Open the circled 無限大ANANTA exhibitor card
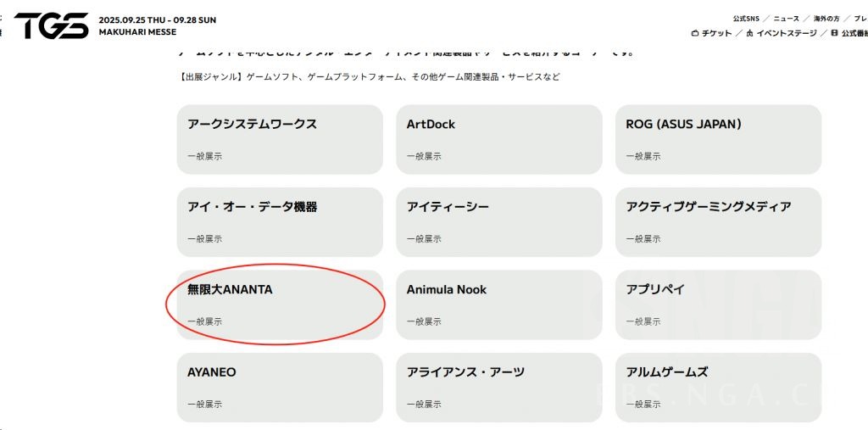Screen dimensions: 868x430 pos(280,304)
